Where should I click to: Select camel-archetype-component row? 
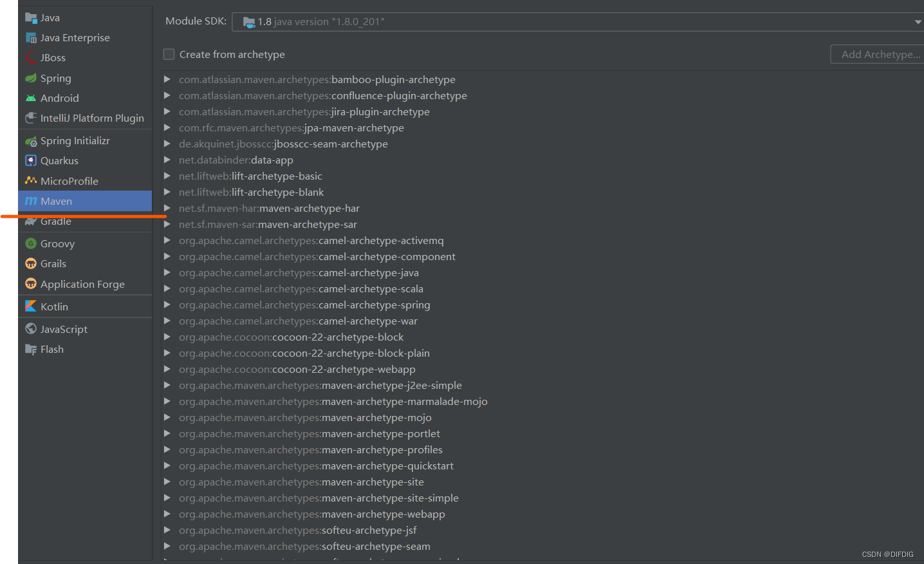(x=542, y=256)
